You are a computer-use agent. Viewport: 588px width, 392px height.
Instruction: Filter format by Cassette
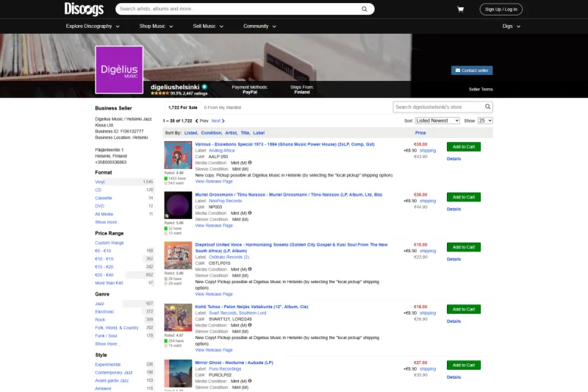104,198
